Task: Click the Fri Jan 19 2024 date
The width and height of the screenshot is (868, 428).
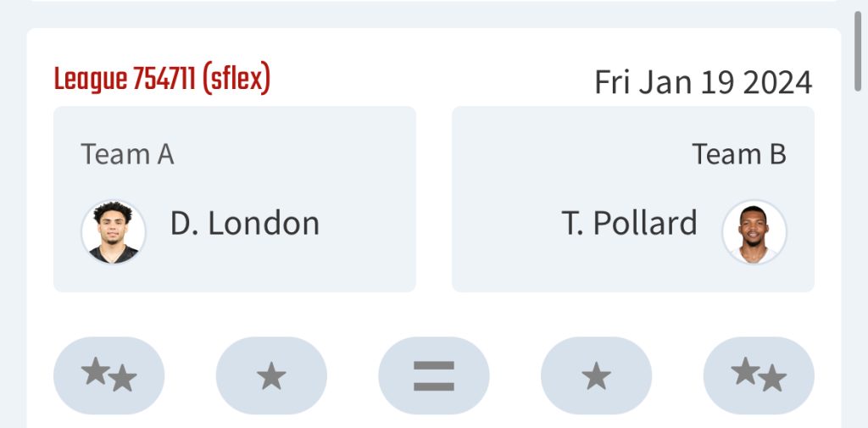Action: click(703, 82)
